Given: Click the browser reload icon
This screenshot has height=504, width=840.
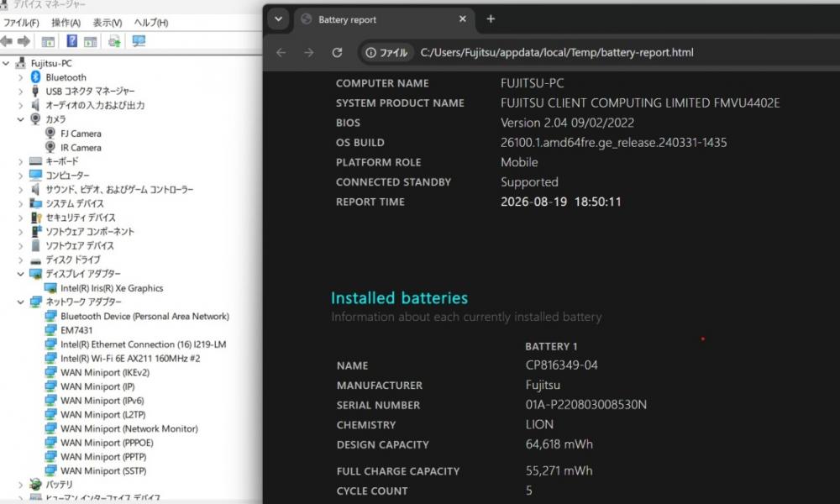Looking at the screenshot, I should (x=337, y=52).
